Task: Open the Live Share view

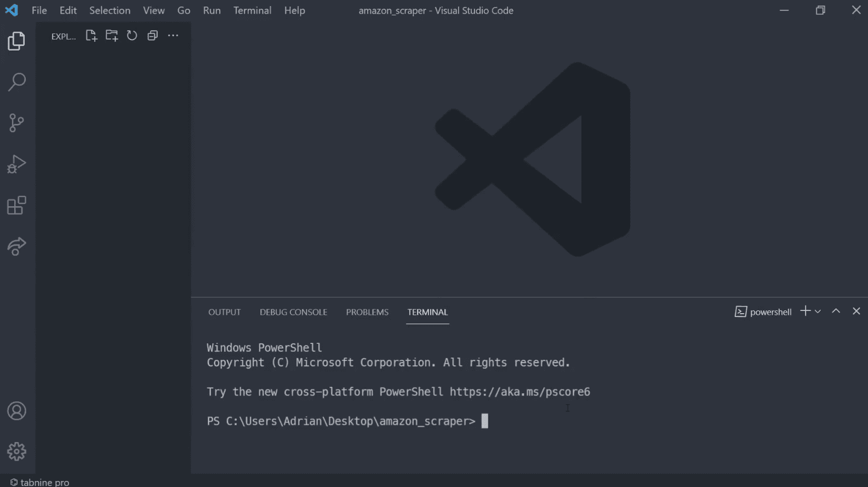Action: pos(16,246)
